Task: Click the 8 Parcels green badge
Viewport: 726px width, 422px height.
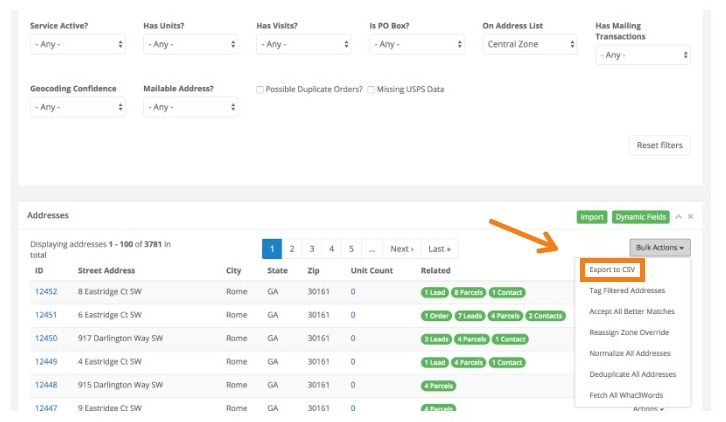Action: click(468, 292)
